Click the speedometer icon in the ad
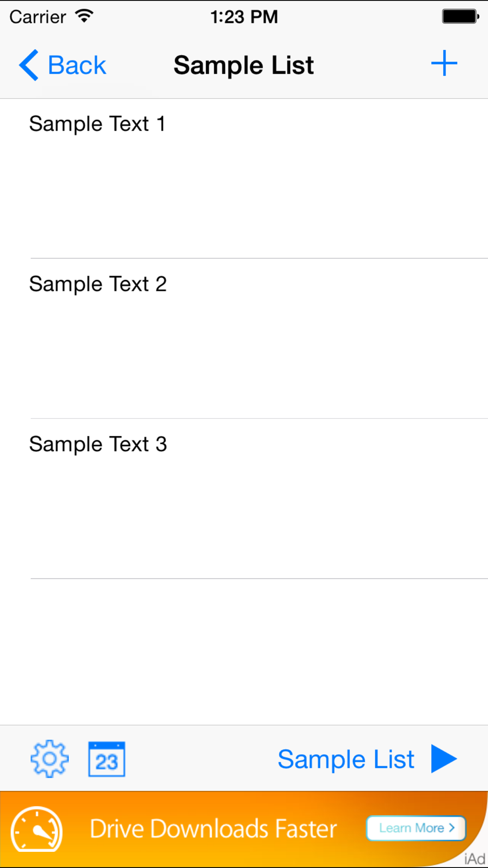This screenshot has height=868, width=488. [37, 829]
